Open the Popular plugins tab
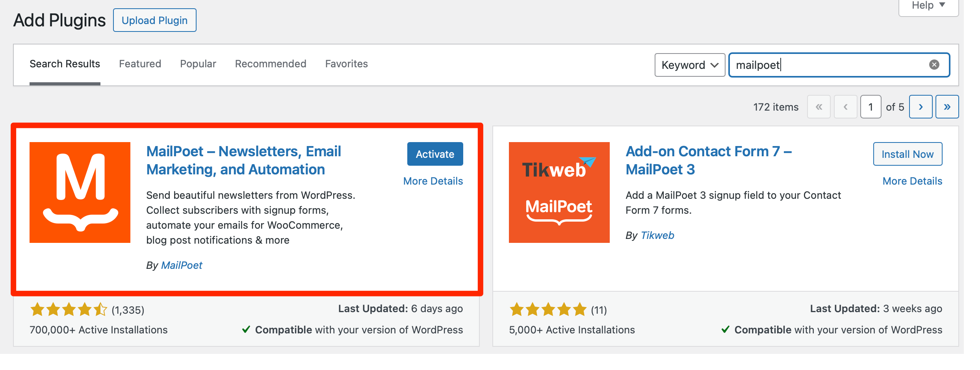 198,64
